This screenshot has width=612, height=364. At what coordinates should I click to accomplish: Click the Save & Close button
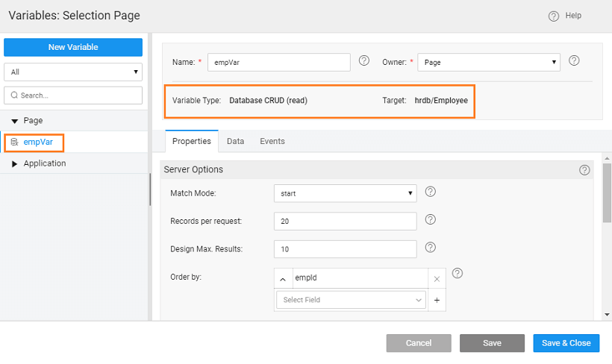(x=566, y=343)
